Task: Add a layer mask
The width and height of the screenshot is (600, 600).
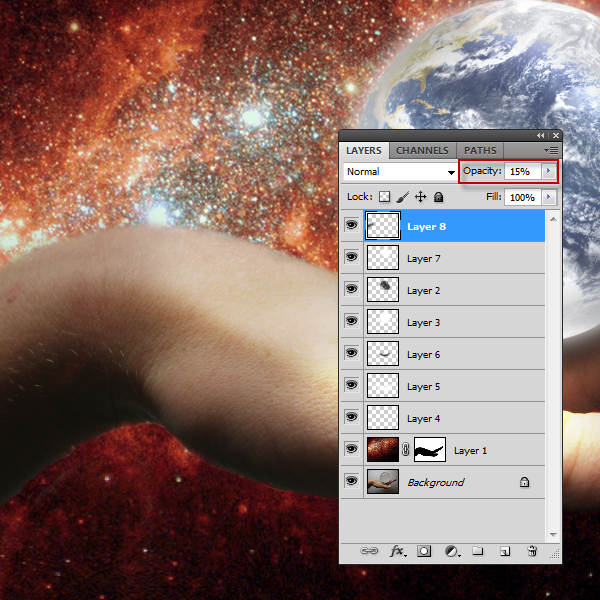Action: tap(424, 551)
